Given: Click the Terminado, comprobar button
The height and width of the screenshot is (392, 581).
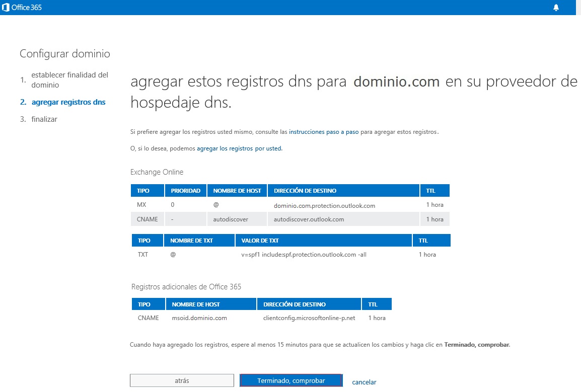Looking at the screenshot, I should (291, 380).
